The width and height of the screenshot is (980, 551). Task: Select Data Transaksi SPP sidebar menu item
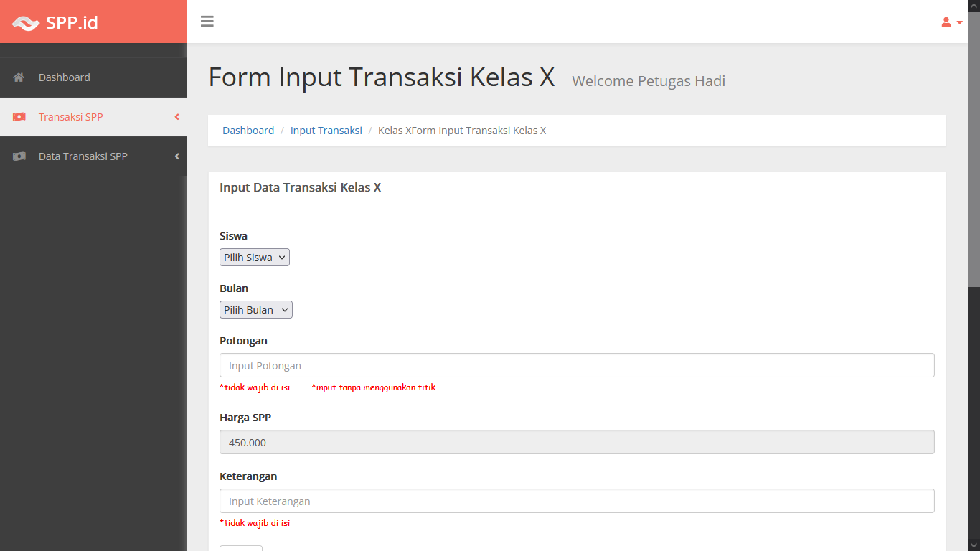[x=83, y=156]
